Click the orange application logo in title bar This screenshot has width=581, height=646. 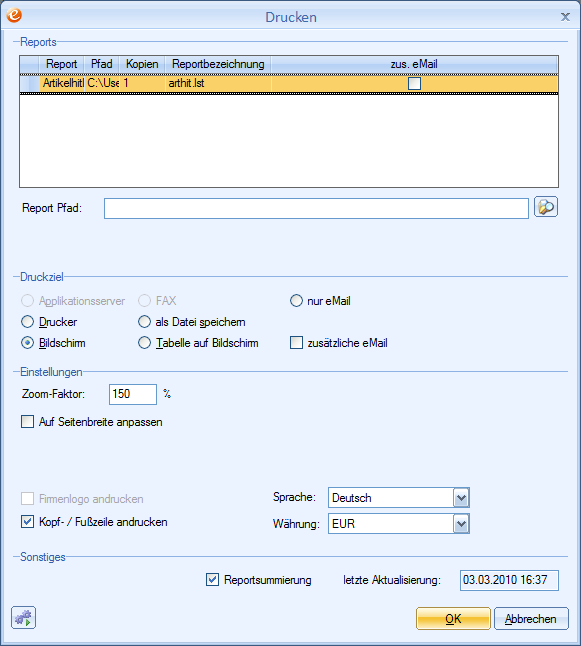[14, 15]
